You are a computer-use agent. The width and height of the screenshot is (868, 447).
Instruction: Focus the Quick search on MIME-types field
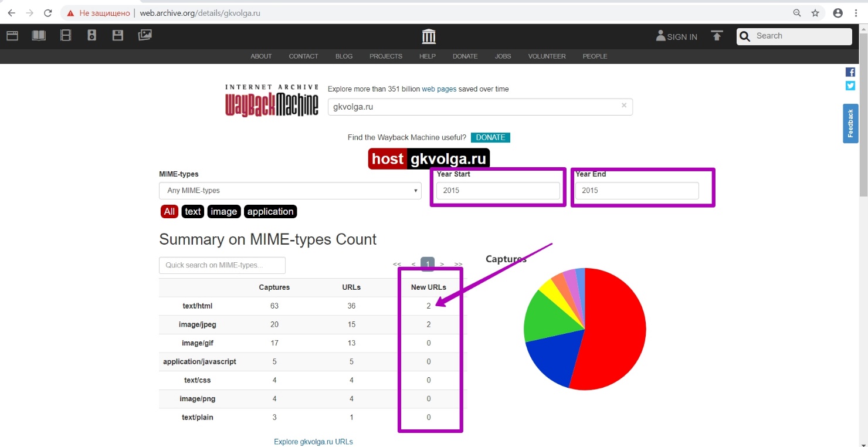pyautogui.click(x=222, y=265)
